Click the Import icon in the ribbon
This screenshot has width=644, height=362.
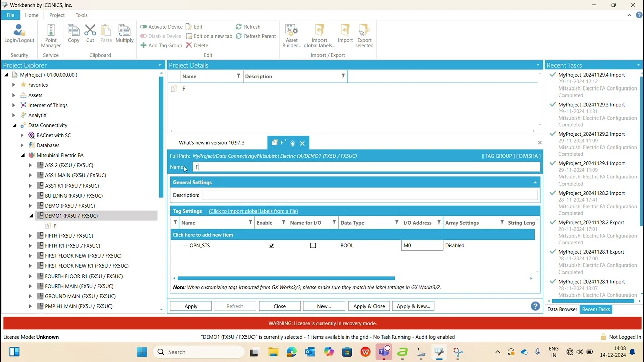coord(345,33)
